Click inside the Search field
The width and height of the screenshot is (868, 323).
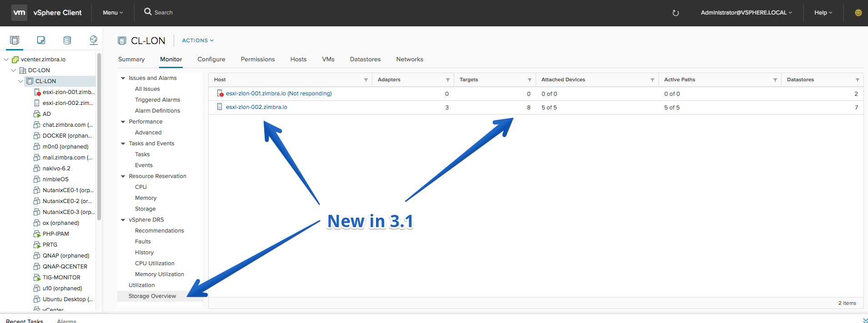[164, 13]
